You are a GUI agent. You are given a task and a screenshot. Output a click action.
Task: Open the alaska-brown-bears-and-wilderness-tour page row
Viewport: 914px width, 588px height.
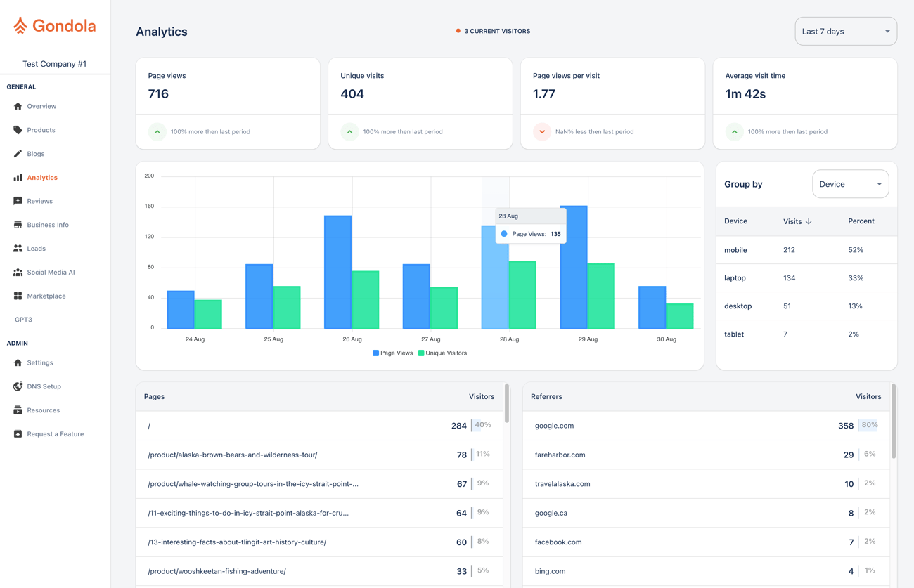(233, 455)
